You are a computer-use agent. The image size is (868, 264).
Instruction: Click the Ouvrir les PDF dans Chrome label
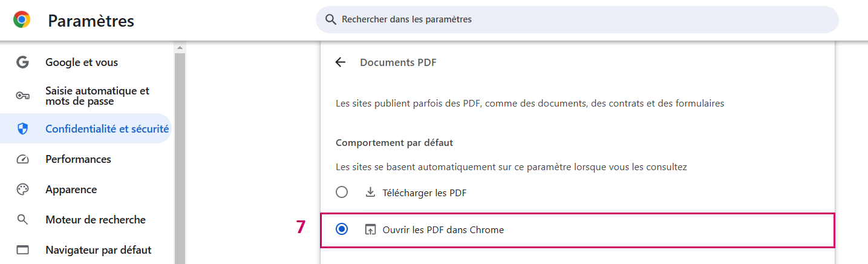(x=443, y=230)
